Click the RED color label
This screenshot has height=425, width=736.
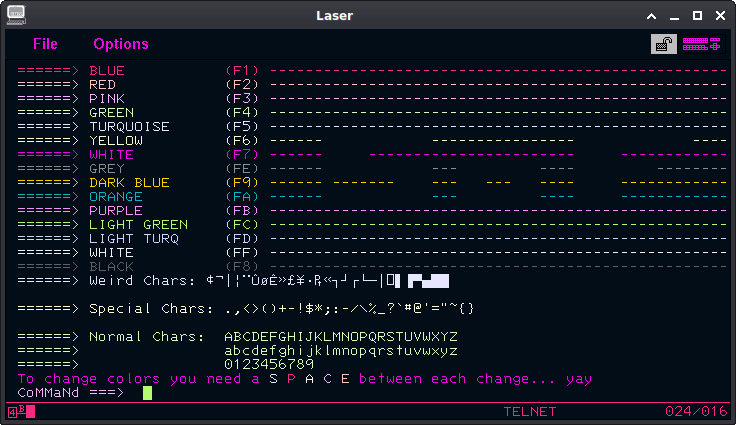pos(102,85)
